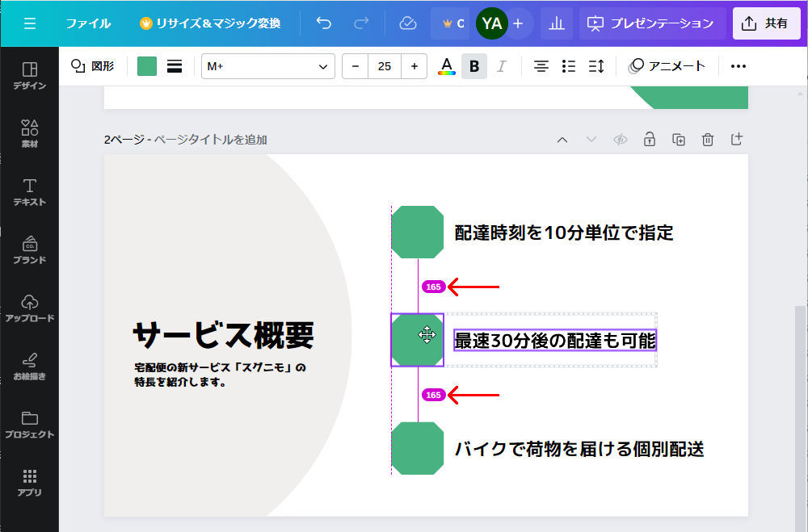Open the hamburger main menu
808x532 pixels.
[29, 23]
